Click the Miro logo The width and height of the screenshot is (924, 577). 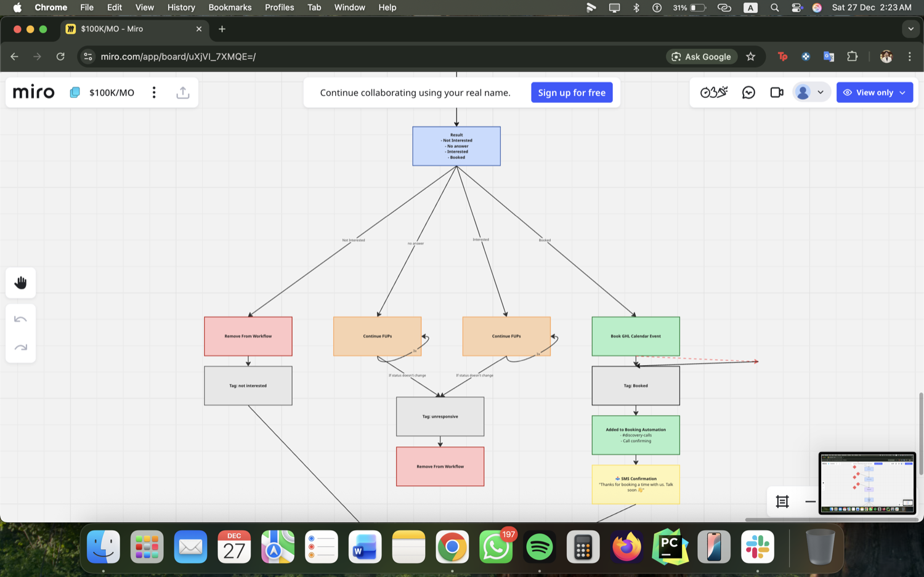[x=33, y=92]
